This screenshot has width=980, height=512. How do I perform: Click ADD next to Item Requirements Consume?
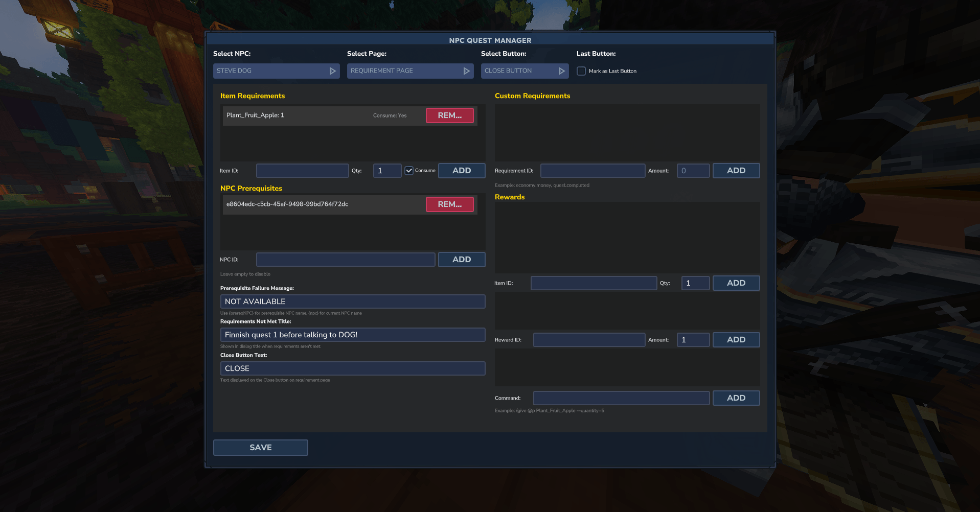click(461, 171)
